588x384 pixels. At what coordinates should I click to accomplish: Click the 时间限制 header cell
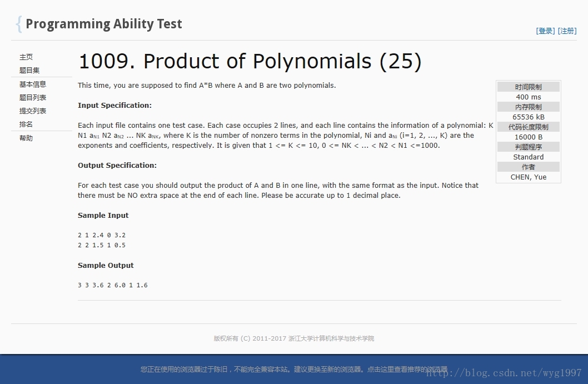[x=528, y=87]
